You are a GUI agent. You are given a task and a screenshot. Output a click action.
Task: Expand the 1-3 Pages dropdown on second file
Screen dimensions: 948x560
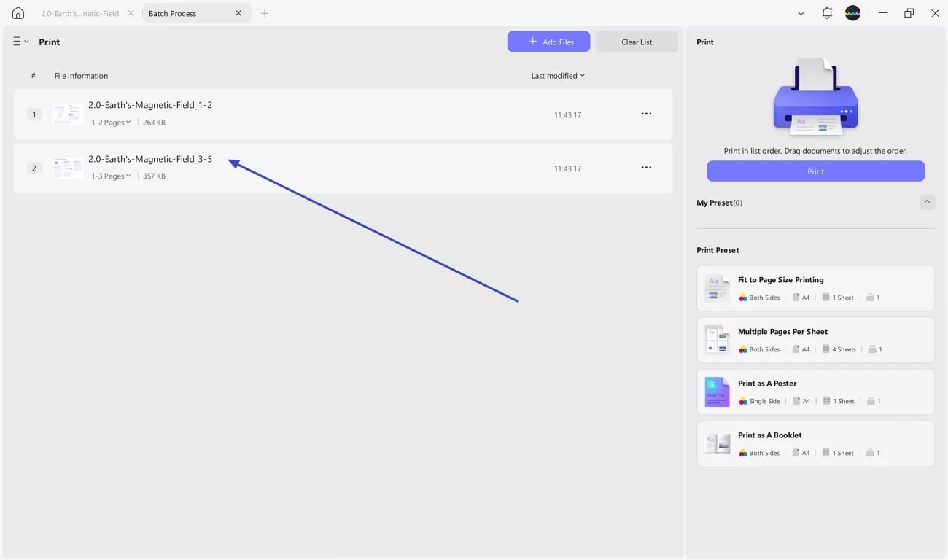pos(111,176)
